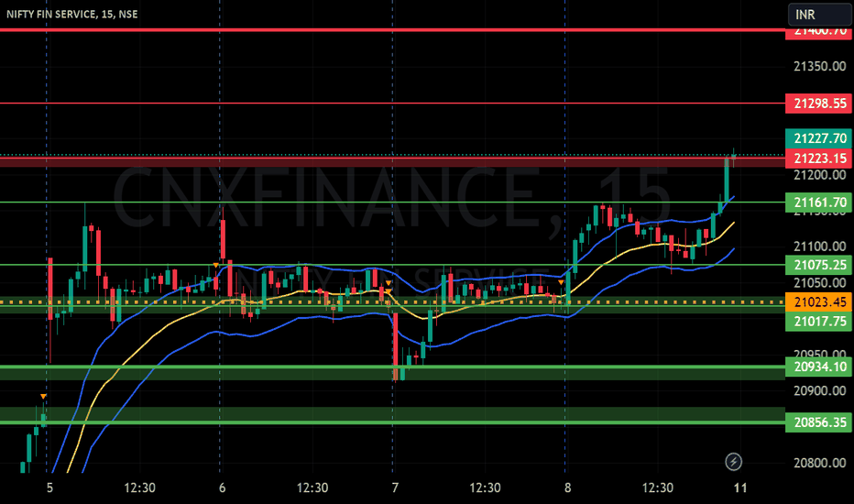Select the 20934.10 green price label
Screen dimensions: 854x504
point(818,367)
